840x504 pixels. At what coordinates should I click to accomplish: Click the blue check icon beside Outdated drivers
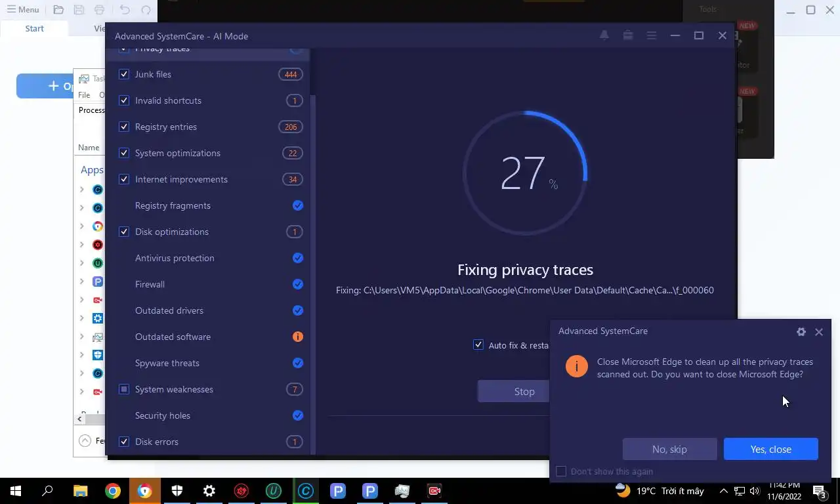(x=298, y=310)
